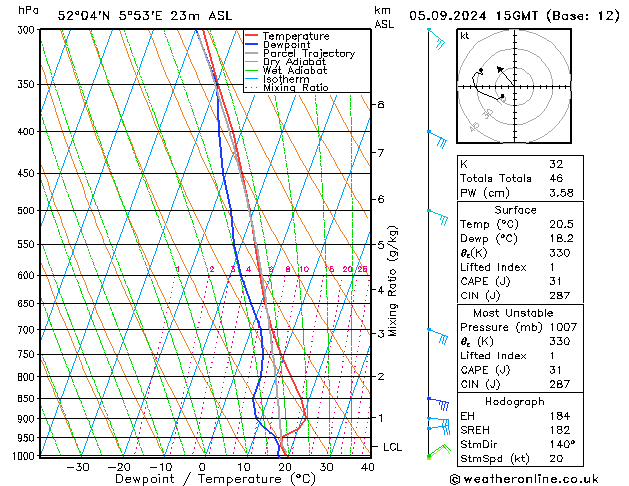
Task: Click the 'Dry Adiabat' legend label
Action: pyautogui.click(x=294, y=62)
